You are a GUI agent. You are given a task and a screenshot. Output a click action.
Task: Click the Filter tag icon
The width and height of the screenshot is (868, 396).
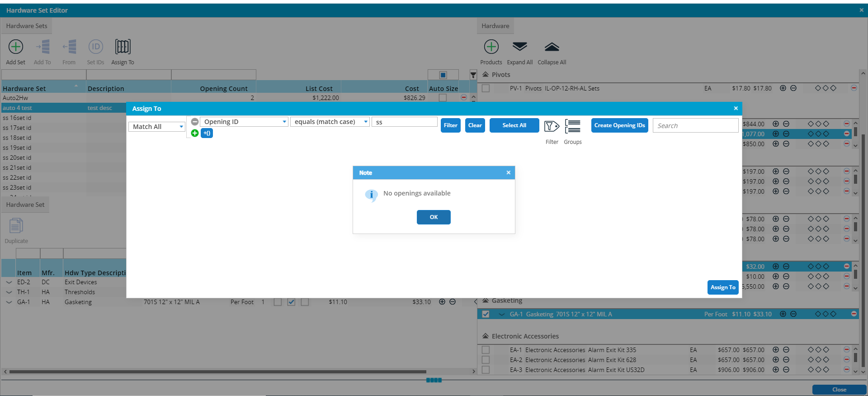tap(552, 127)
